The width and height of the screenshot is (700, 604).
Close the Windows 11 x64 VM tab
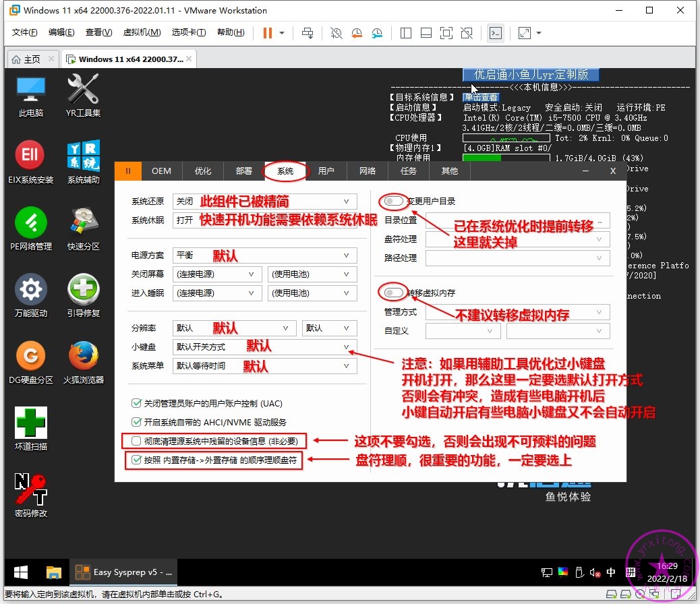[189, 59]
